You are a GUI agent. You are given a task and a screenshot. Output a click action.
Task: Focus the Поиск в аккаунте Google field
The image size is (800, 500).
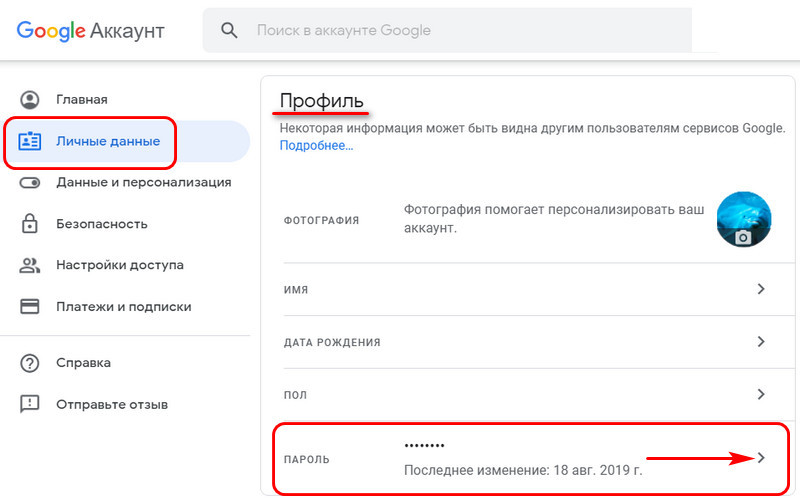coord(447,31)
